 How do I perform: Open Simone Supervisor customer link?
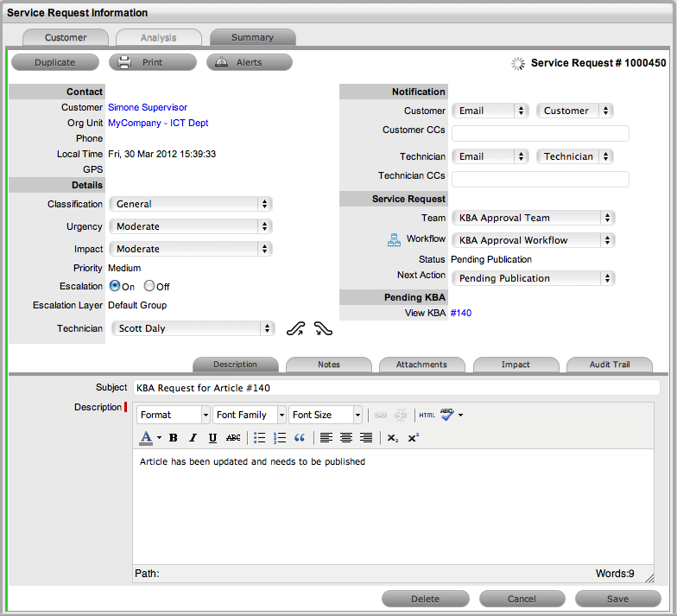[x=148, y=107]
